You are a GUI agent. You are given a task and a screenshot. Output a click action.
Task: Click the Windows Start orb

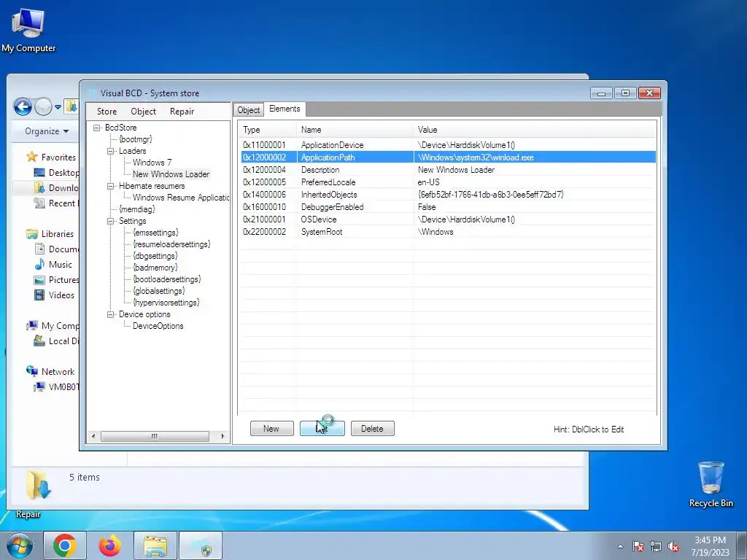(x=19, y=545)
